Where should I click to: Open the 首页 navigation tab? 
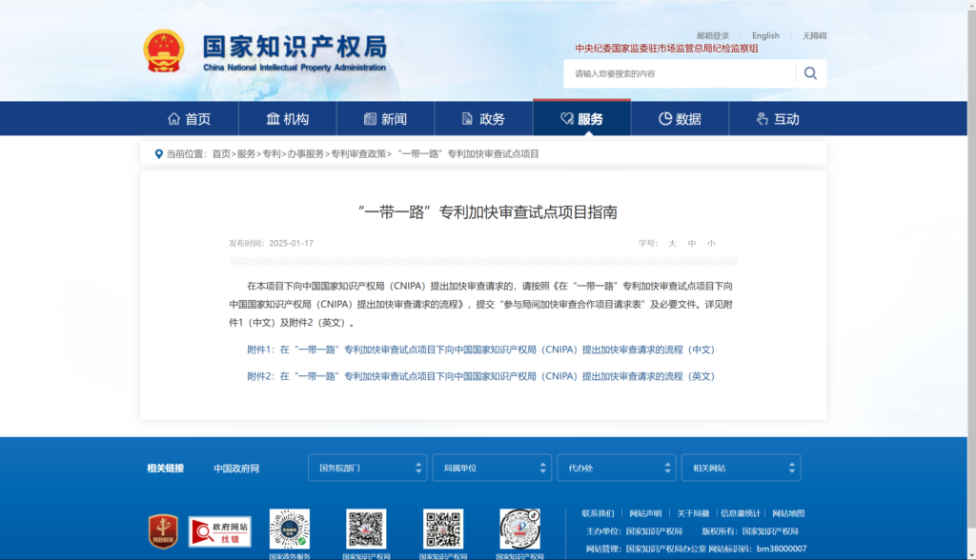[x=190, y=119]
